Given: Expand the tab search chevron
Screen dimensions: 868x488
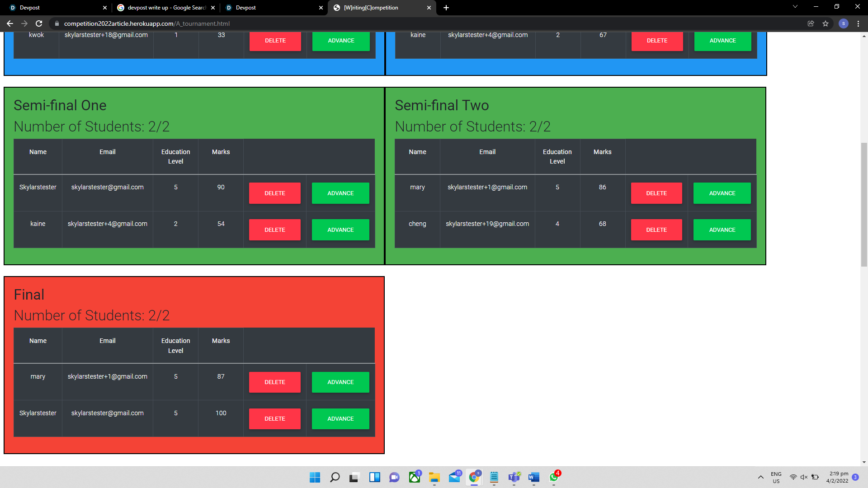Looking at the screenshot, I should 795,7.
